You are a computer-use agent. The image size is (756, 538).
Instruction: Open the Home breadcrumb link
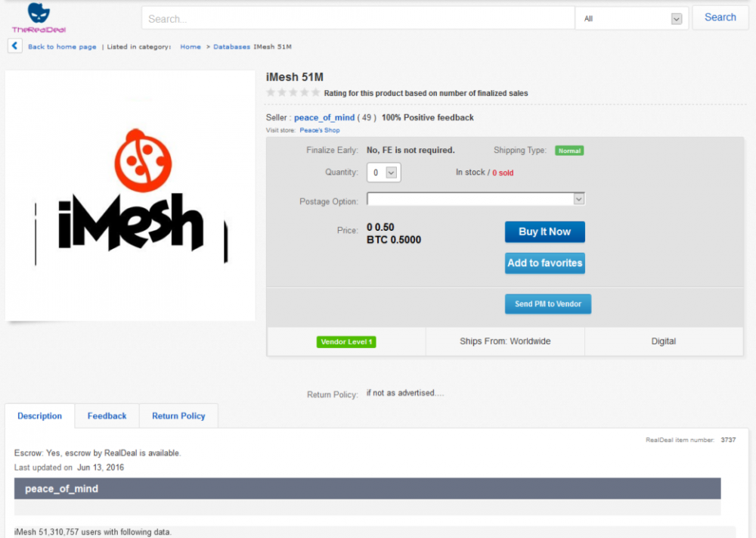pyautogui.click(x=191, y=47)
